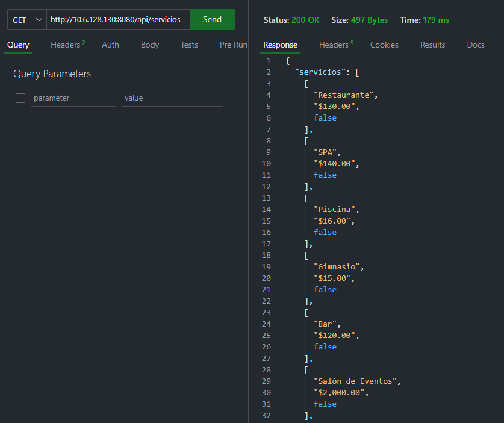Click the Time 179 ms text
The height and width of the screenshot is (423, 504).
425,20
